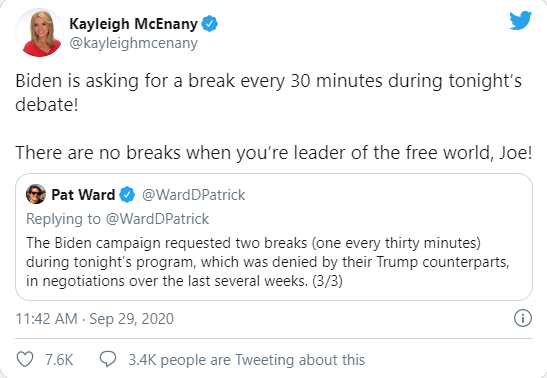547x378 pixels.
Task: Click Pat Ward's verified badge
Action: point(127,195)
